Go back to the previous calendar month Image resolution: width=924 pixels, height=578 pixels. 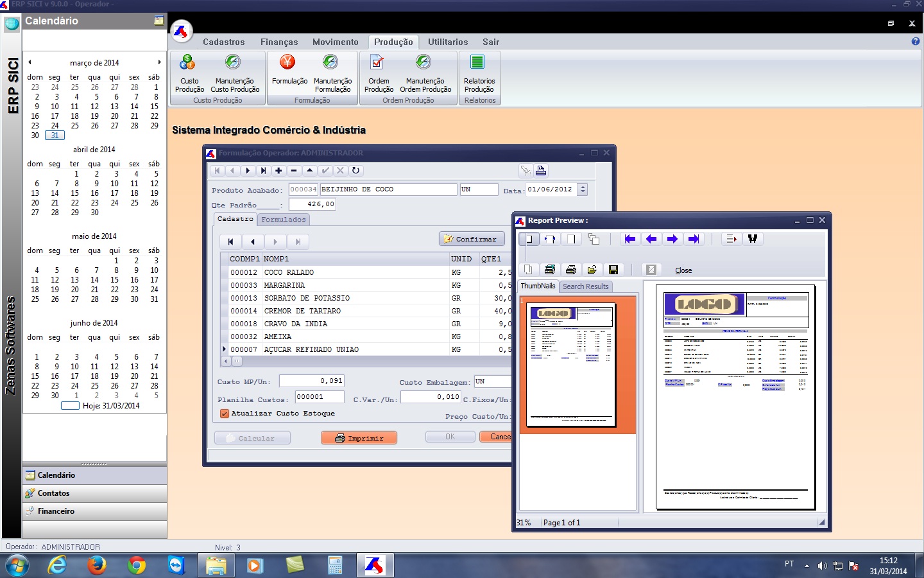30,62
